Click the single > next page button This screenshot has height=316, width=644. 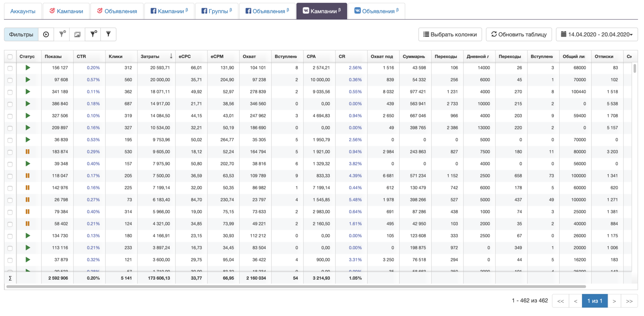614,301
